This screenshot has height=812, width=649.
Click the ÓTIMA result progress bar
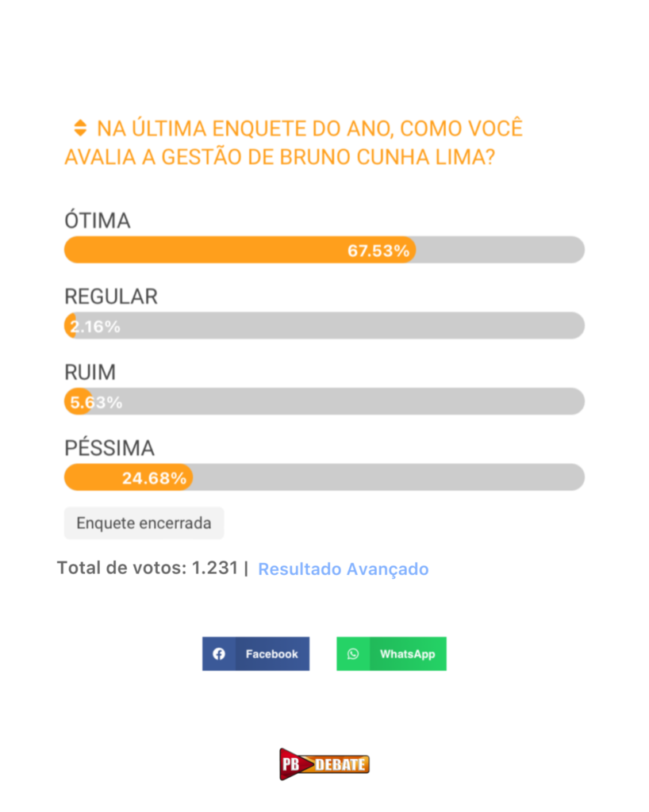pyautogui.click(x=324, y=250)
